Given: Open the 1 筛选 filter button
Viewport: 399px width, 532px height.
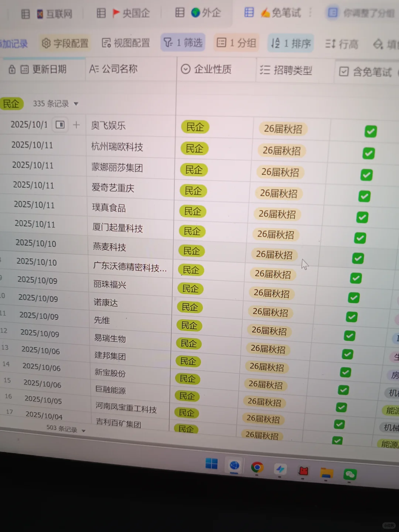Looking at the screenshot, I should (183, 42).
